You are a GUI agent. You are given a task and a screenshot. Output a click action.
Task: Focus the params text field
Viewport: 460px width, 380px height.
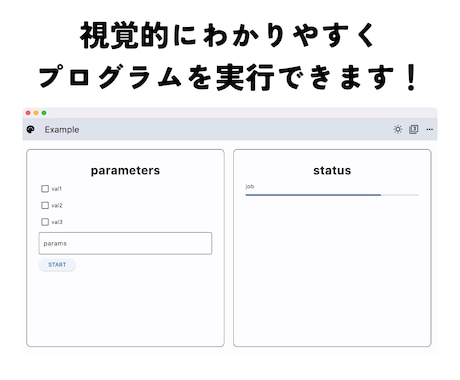pyautogui.click(x=125, y=243)
